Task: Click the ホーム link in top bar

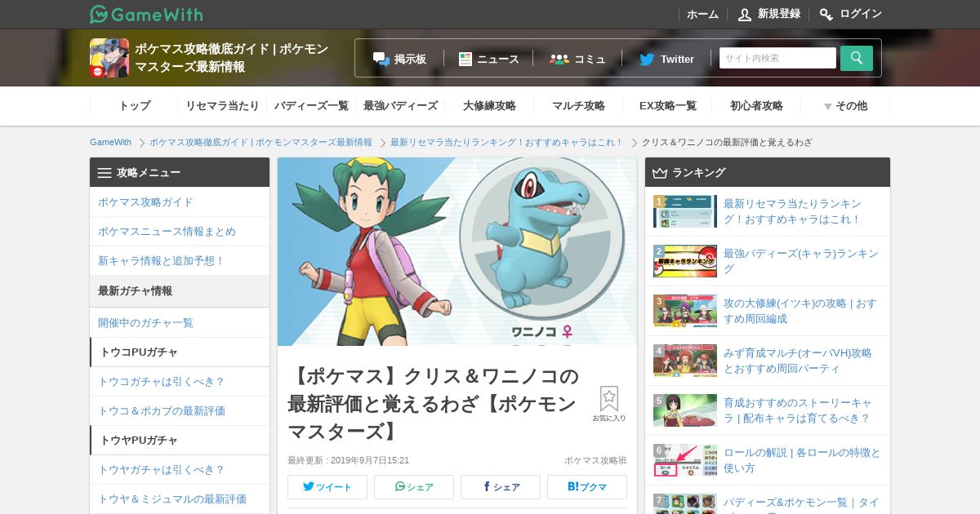Action: pos(702,14)
